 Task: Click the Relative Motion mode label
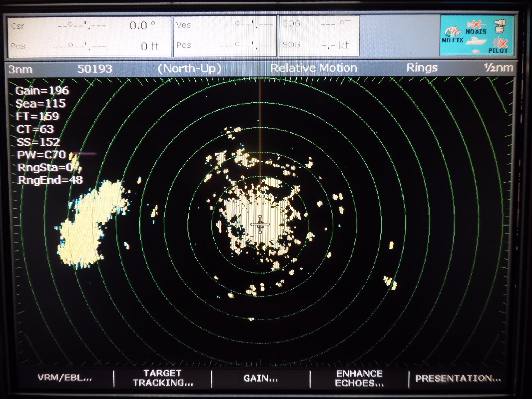coord(313,68)
